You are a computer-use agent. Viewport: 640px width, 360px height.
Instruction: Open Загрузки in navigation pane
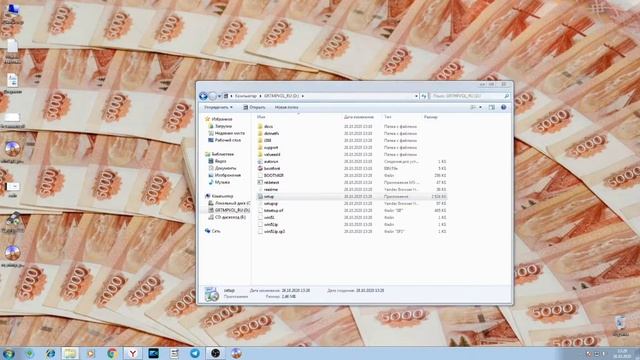[x=223, y=126]
